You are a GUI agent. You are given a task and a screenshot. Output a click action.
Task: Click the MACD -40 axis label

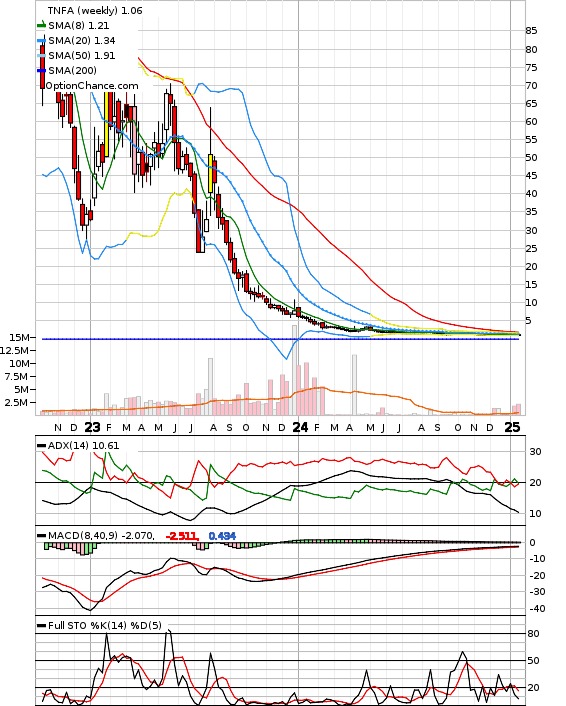(537, 609)
